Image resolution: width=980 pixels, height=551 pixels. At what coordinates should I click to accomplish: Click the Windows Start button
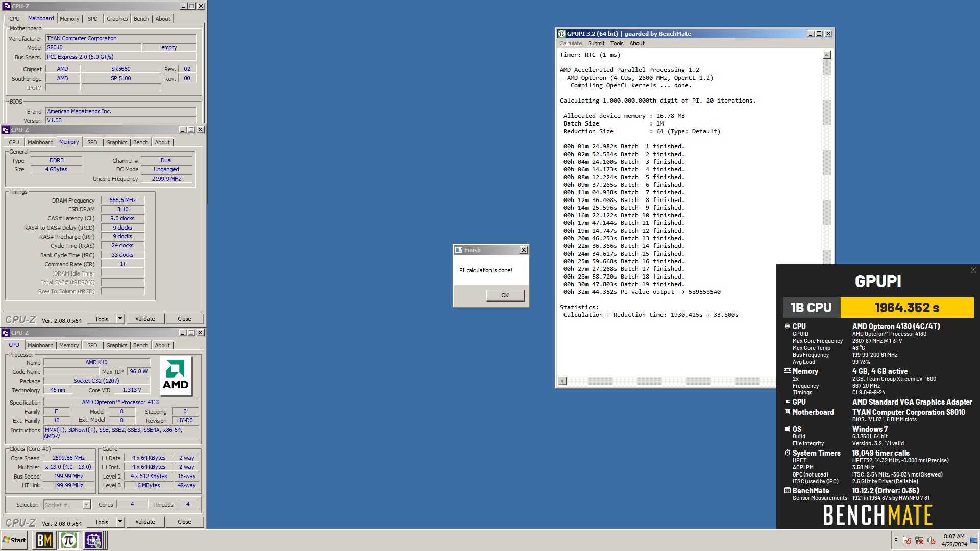point(14,540)
